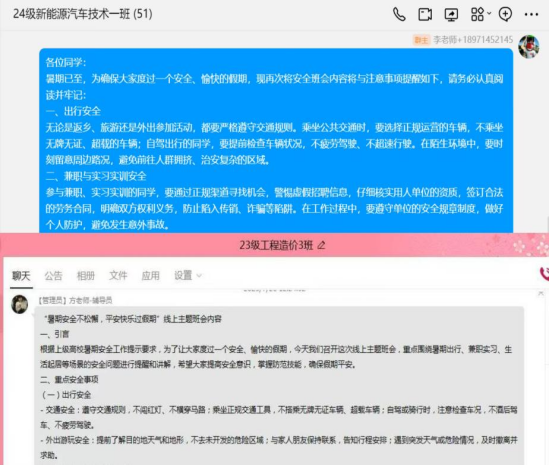Start a video call in the group

(x=425, y=15)
